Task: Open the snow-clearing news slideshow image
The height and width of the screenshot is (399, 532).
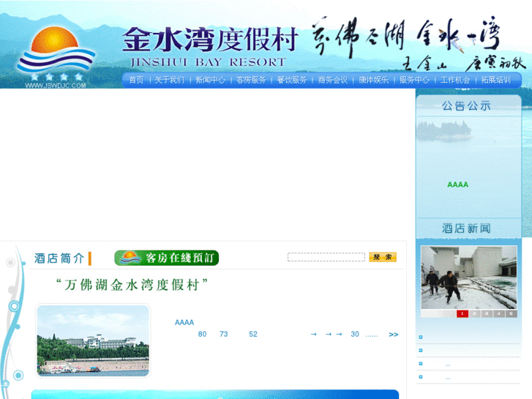Action: pyautogui.click(x=469, y=277)
